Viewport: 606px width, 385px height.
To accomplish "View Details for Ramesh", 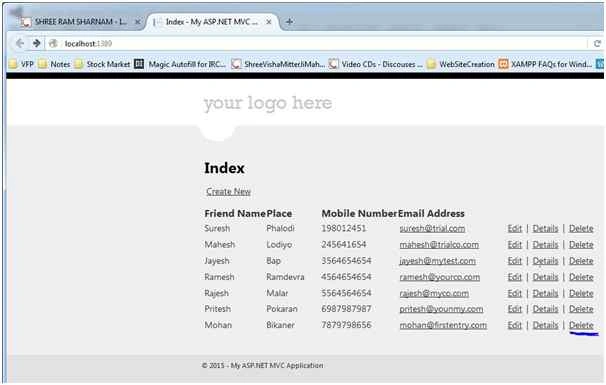I will (x=545, y=277).
